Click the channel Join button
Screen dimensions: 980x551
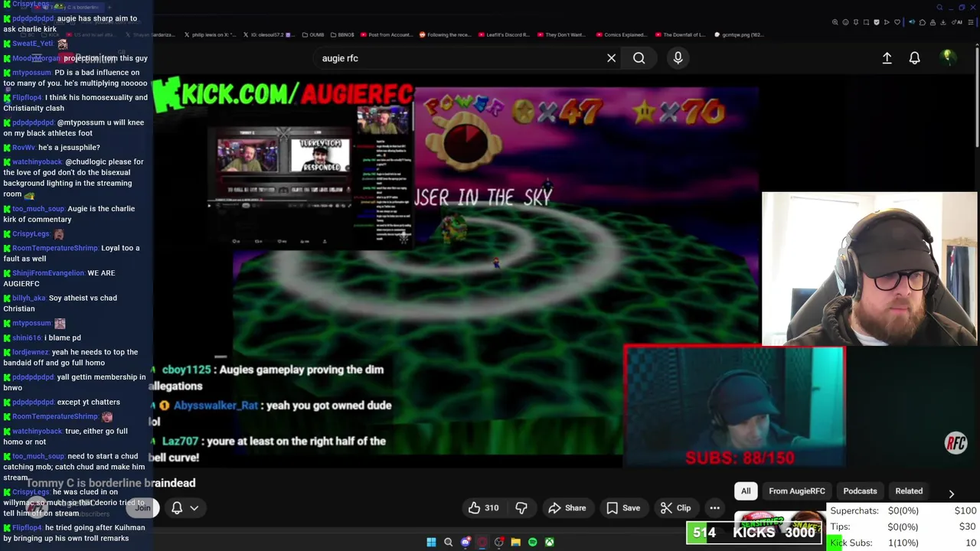click(x=142, y=507)
